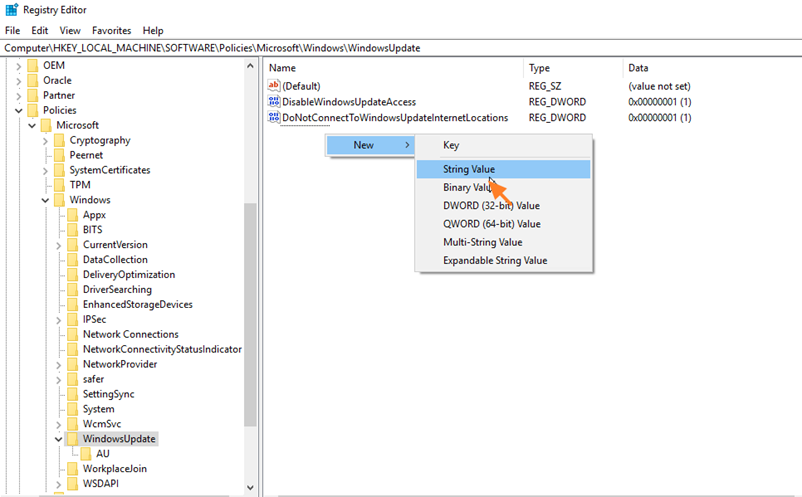
Task: Click tree pane scroll down arrow
Action: click(x=250, y=487)
